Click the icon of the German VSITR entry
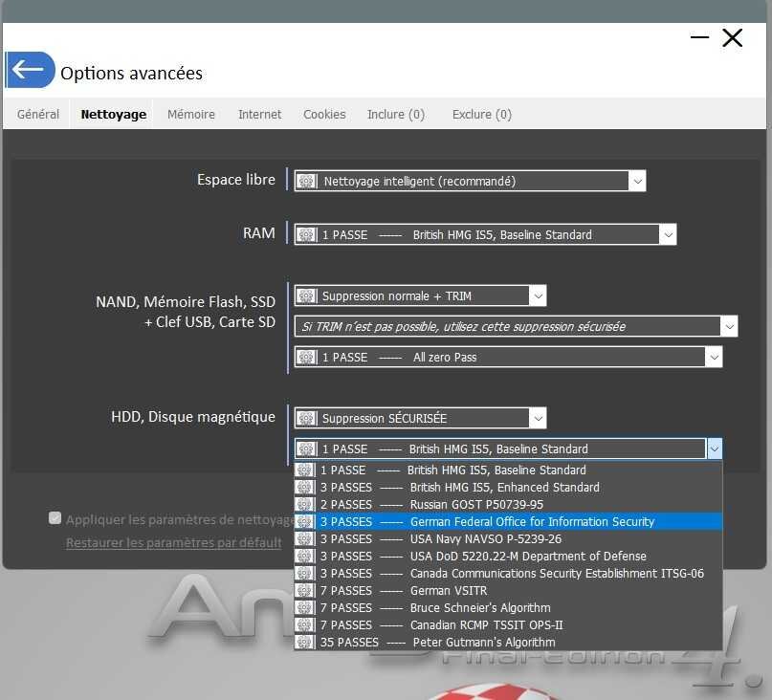The width and height of the screenshot is (772, 700). click(x=305, y=591)
